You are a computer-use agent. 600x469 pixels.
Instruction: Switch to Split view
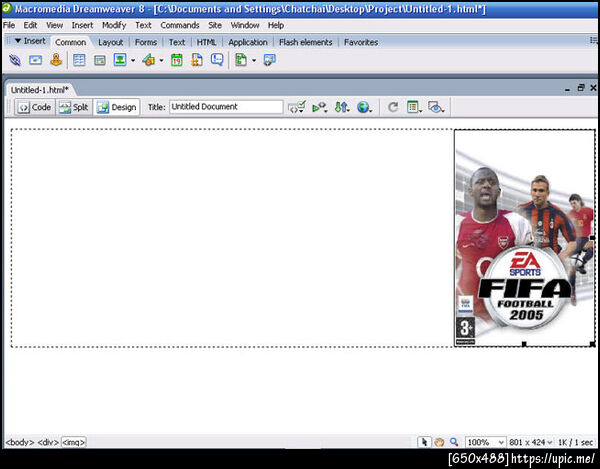click(74, 107)
